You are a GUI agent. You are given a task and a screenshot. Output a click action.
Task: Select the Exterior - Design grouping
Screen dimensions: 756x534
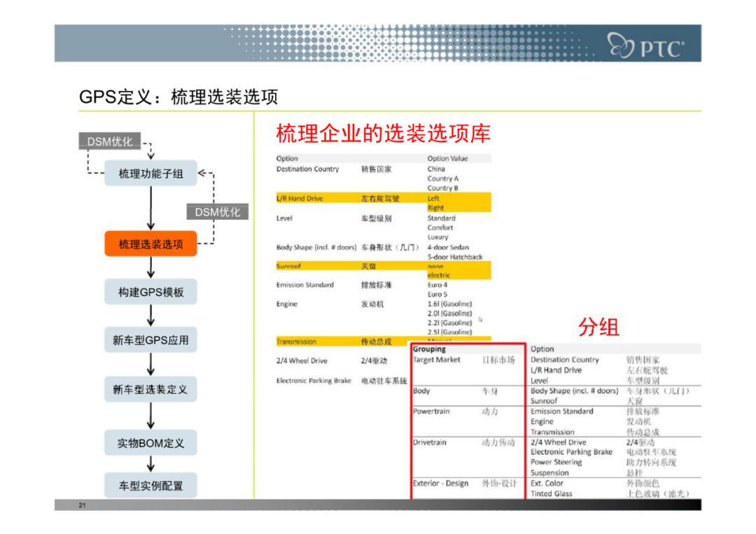pos(441,483)
